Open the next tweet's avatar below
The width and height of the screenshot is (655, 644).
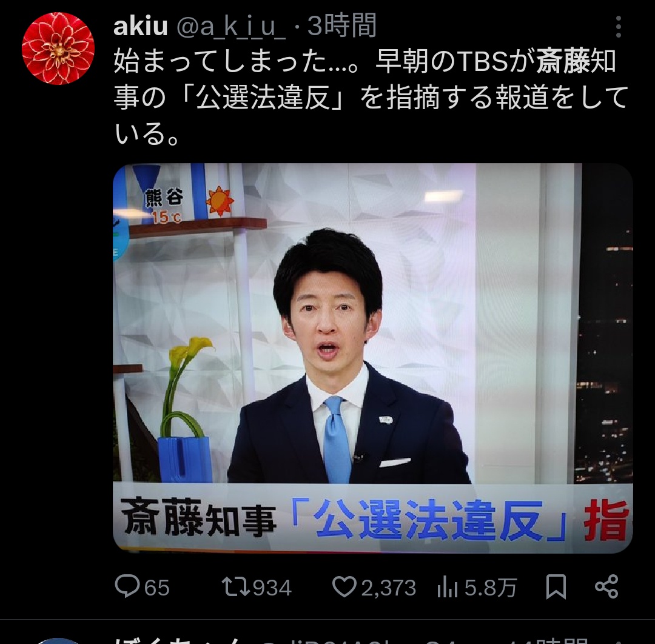[58, 641]
